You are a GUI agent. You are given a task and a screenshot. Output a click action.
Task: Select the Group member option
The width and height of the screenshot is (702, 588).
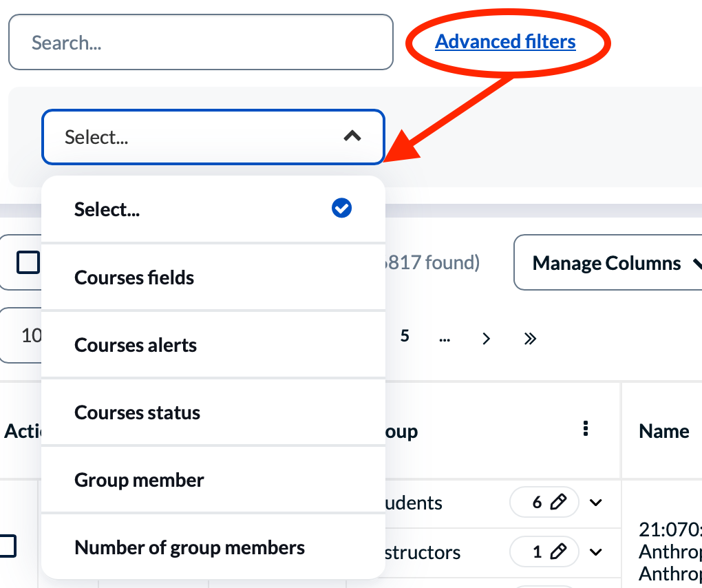pyautogui.click(x=213, y=480)
